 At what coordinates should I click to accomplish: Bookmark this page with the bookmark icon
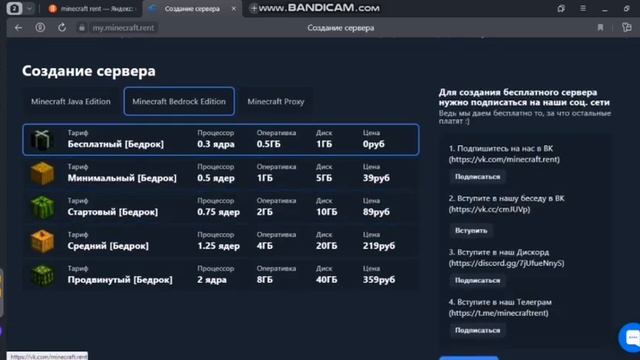coord(600,28)
